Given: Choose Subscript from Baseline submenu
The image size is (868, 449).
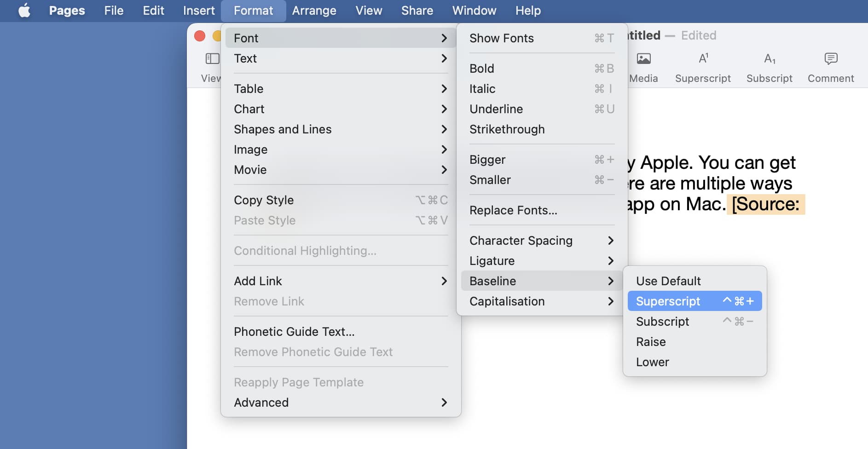Looking at the screenshot, I should [694, 322].
